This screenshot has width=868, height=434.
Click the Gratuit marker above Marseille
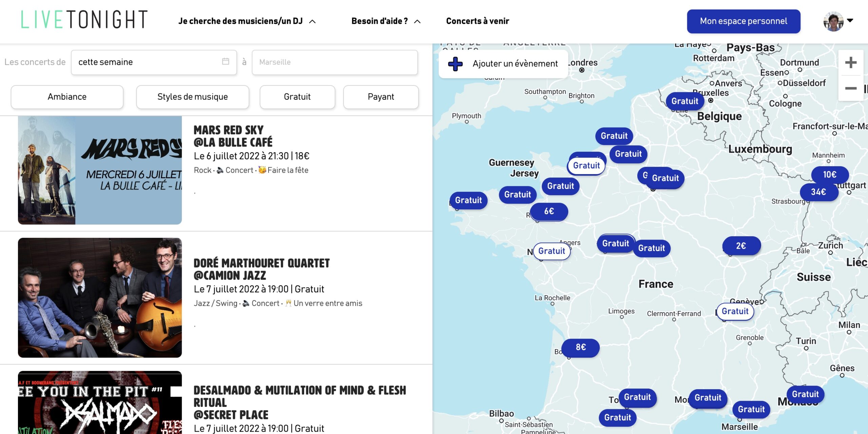(x=751, y=410)
